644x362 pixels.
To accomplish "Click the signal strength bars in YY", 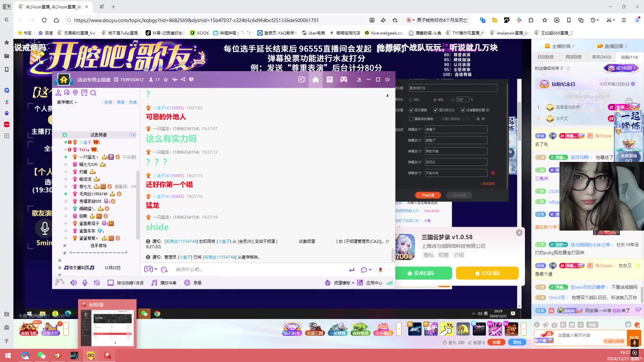I will pos(389,283).
